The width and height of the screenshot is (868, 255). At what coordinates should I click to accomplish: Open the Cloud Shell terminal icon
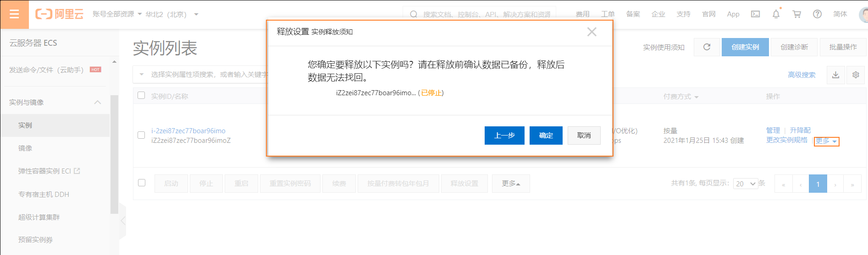tap(755, 14)
